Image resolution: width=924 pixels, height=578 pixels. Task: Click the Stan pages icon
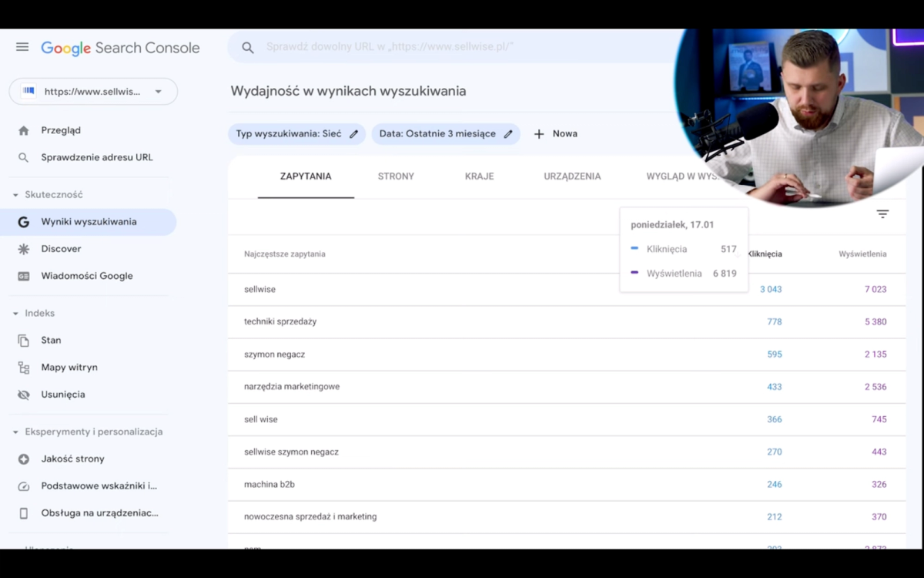(x=24, y=341)
